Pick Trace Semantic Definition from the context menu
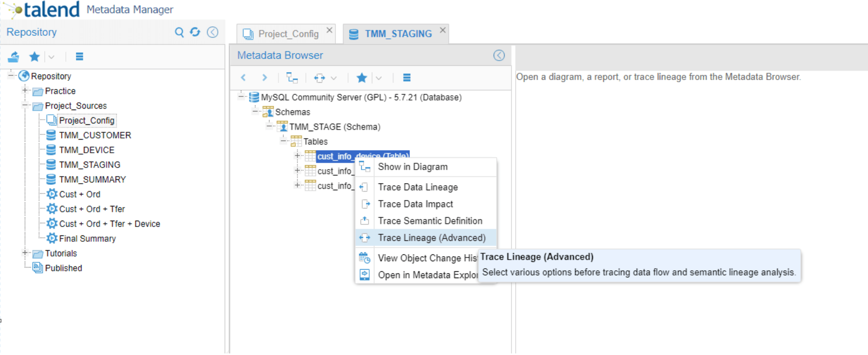 click(426, 221)
